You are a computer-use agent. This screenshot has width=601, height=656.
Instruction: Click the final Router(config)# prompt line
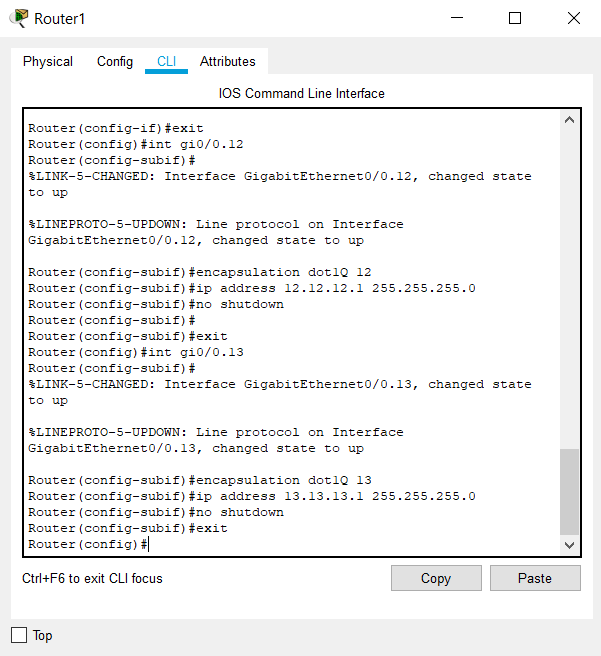coord(88,544)
